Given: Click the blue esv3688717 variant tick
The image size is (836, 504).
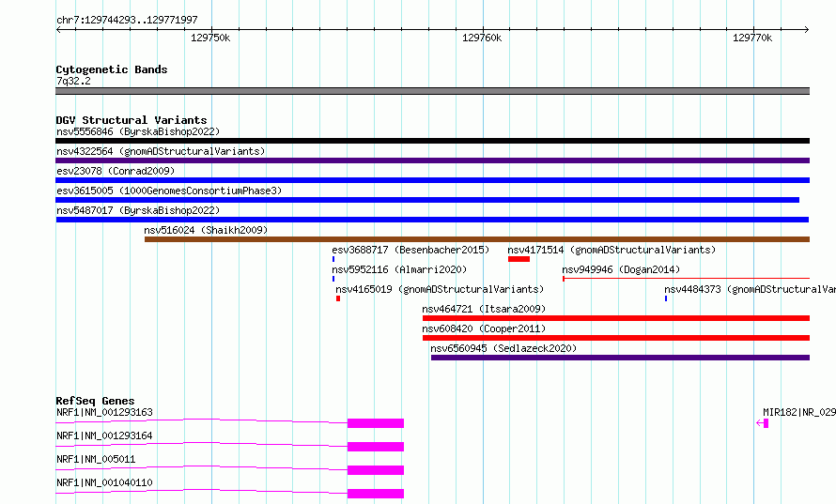Looking at the screenshot, I should 333,259.
